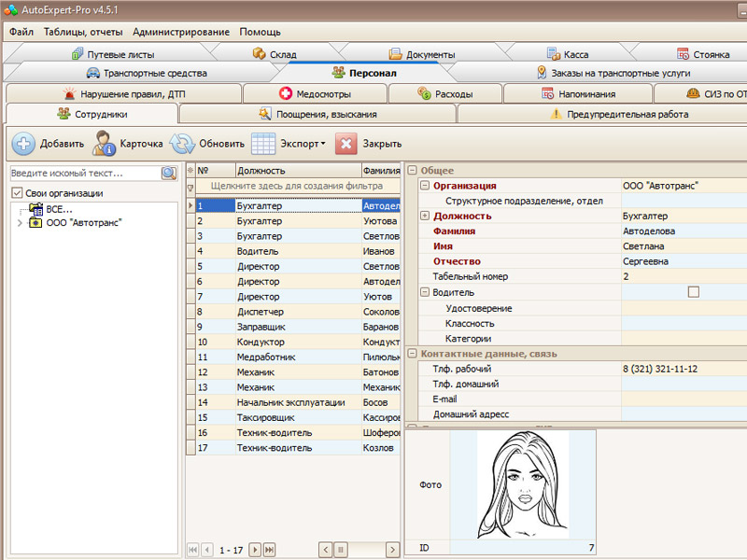Switch to the Стоянка tab
747x560 pixels.
point(703,54)
